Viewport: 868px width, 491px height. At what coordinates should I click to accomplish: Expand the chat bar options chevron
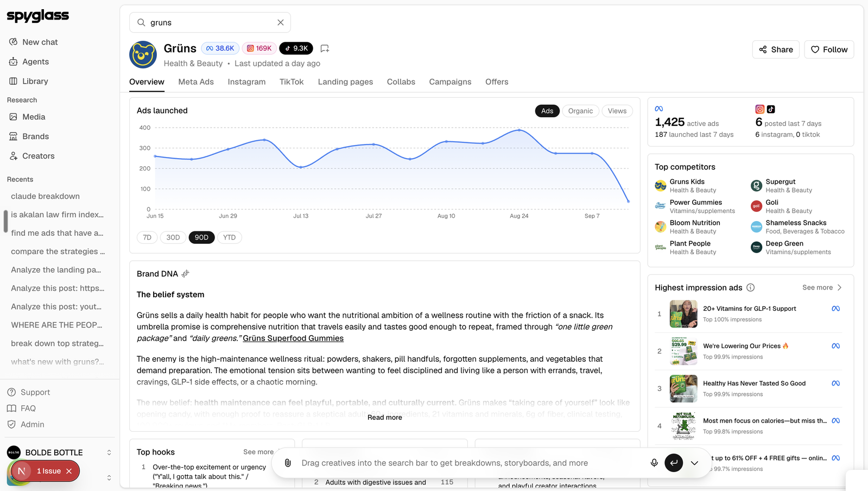[694, 463]
